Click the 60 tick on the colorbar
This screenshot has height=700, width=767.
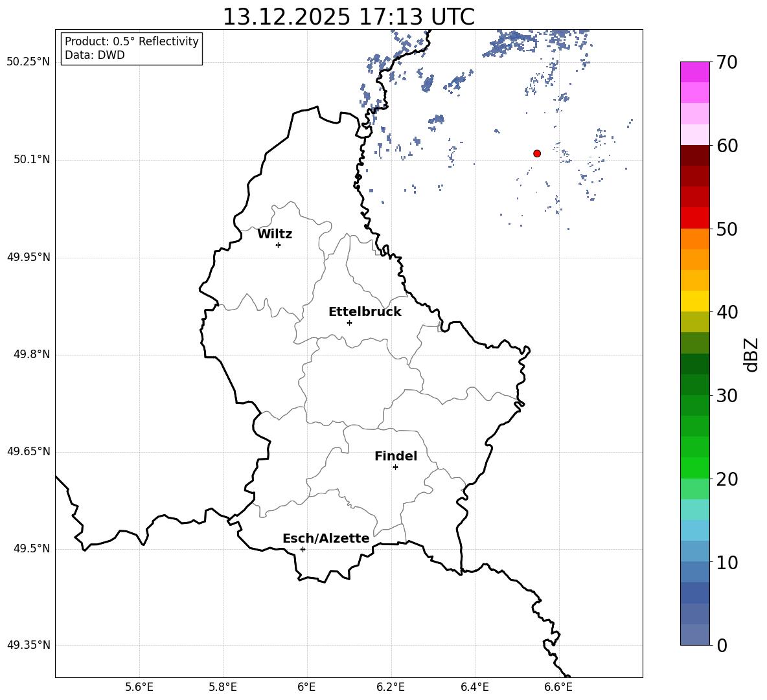(727, 145)
